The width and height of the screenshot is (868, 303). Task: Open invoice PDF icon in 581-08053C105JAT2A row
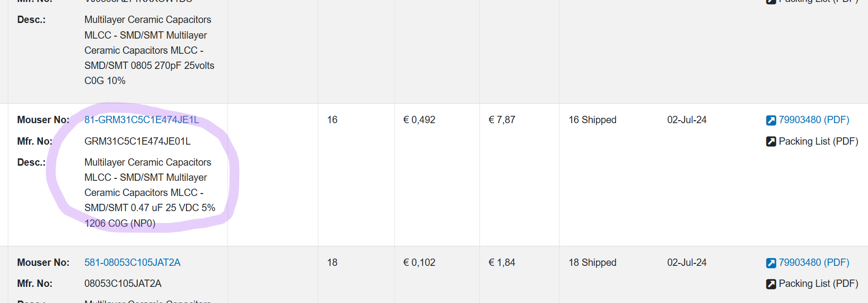(x=771, y=263)
